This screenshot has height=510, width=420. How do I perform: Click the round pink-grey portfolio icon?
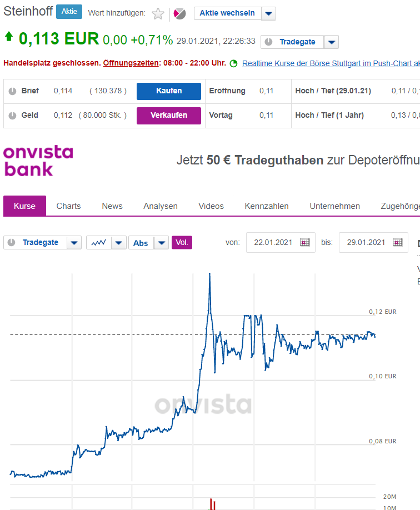tap(179, 14)
